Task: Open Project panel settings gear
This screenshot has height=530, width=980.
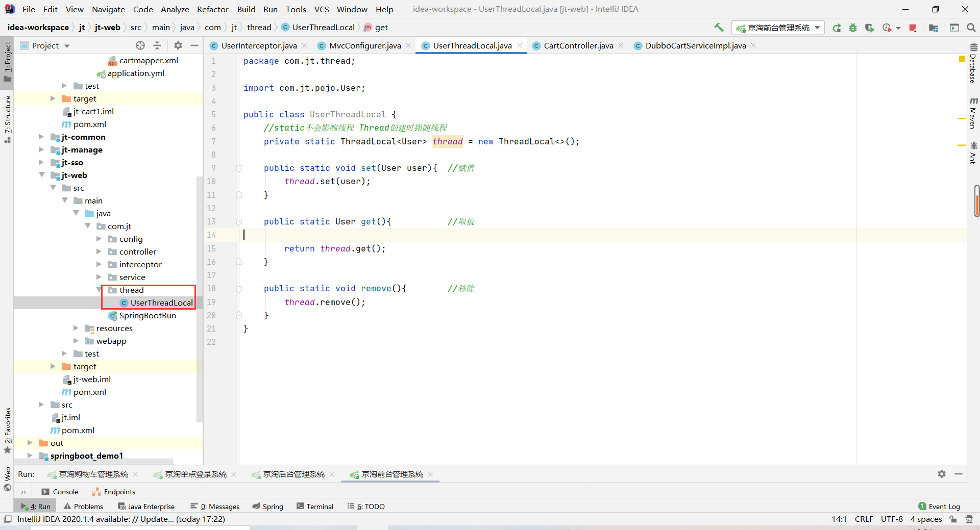Action: coord(178,45)
